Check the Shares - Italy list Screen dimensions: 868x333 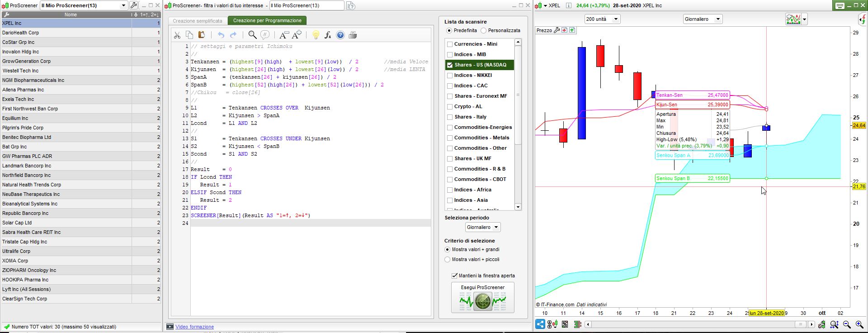tap(450, 117)
